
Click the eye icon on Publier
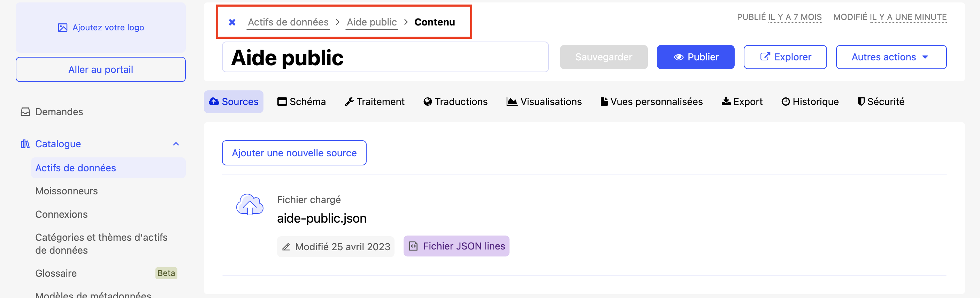(678, 57)
